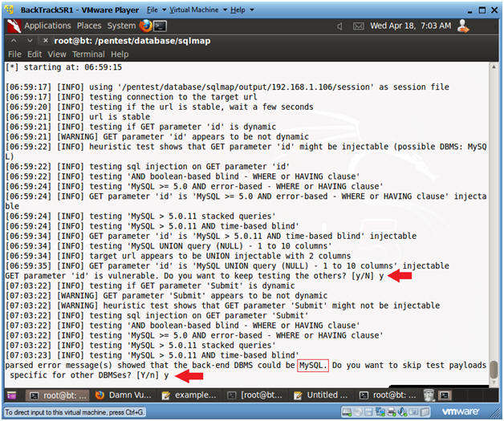Switch to [root@bt... taskbar window

(x=255, y=395)
